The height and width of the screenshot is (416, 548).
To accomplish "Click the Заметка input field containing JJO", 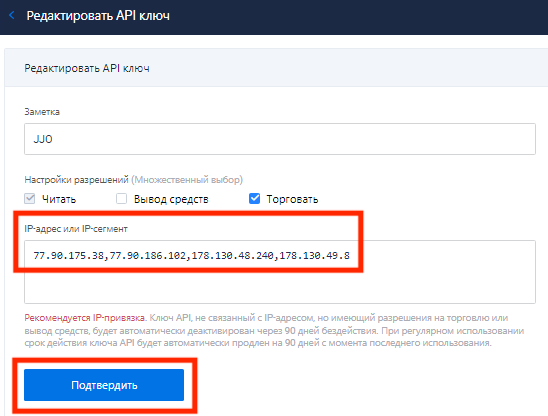I will coord(280,139).
